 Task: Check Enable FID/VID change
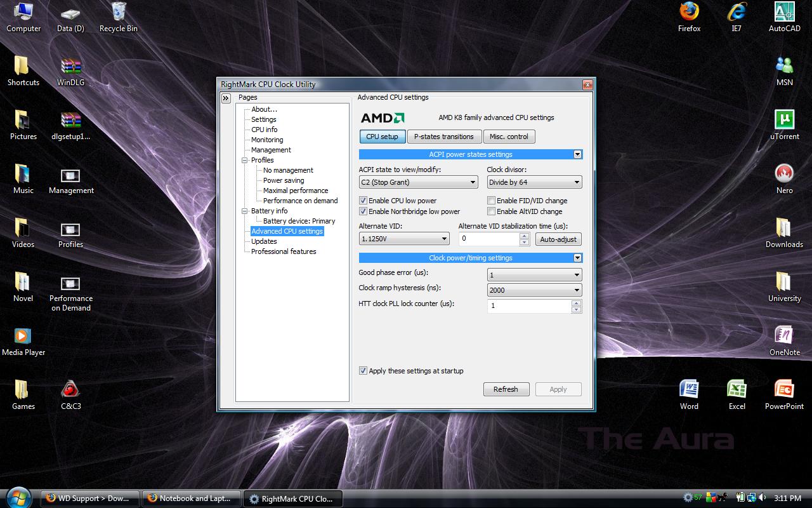pos(491,201)
